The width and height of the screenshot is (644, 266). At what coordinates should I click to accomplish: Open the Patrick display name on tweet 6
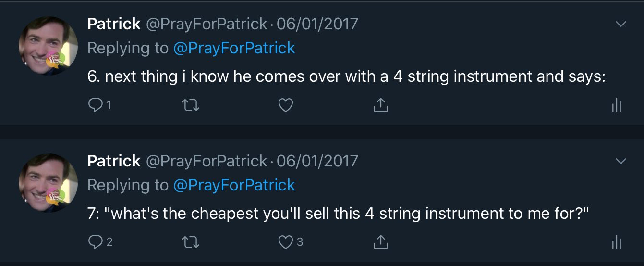[x=114, y=24]
